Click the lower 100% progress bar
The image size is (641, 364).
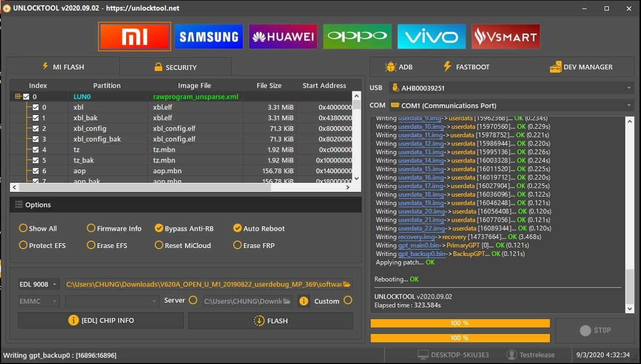(x=460, y=338)
